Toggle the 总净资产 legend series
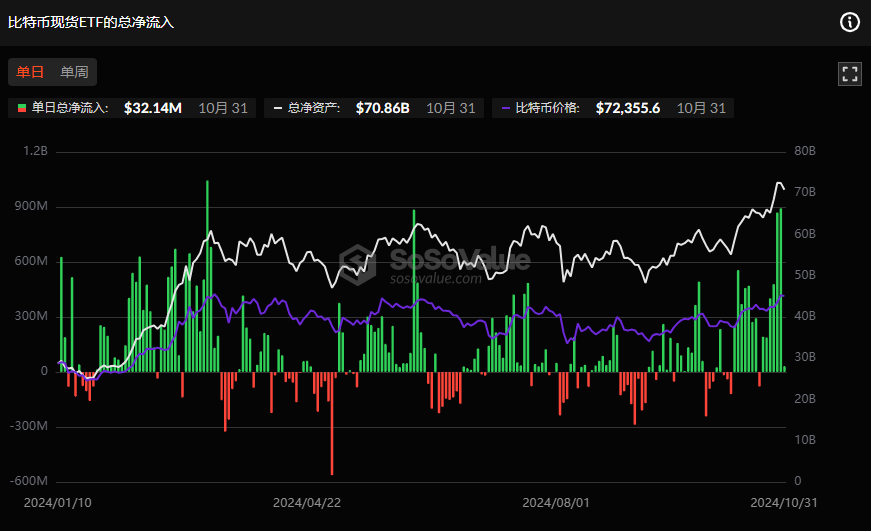 [x=374, y=108]
